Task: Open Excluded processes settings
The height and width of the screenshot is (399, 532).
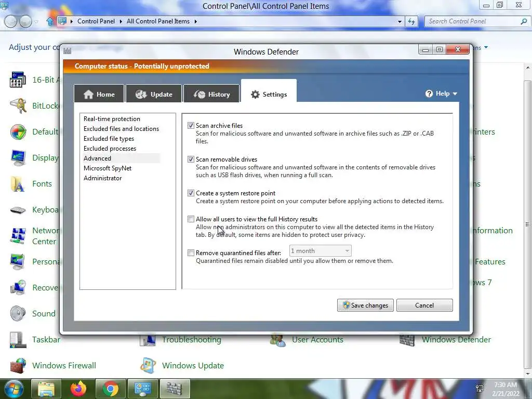Action: point(110,148)
